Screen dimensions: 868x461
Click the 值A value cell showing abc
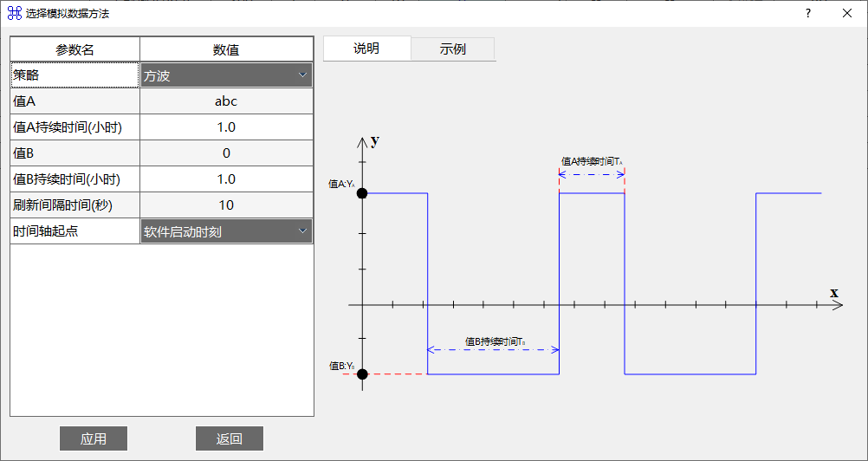(x=226, y=101)
